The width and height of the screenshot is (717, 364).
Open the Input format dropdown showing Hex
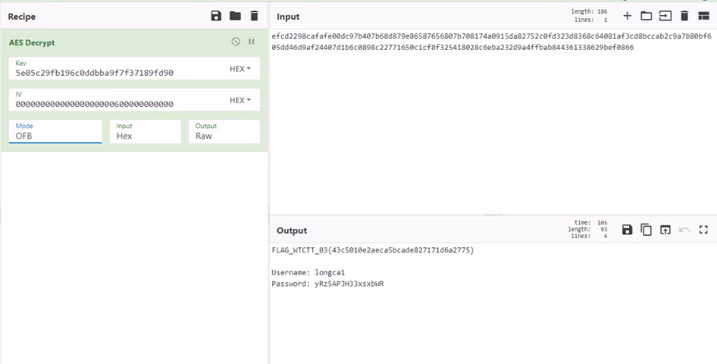tap(145, 132)
